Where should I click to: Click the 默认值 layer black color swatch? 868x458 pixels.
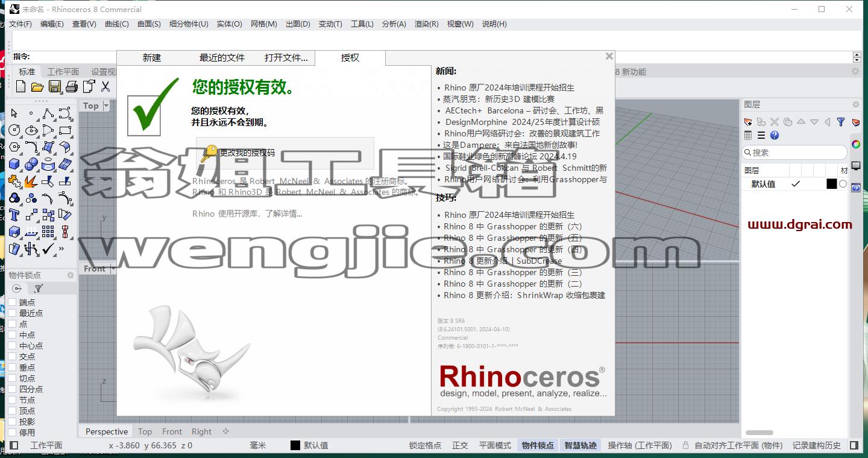[x=831, y=184]
